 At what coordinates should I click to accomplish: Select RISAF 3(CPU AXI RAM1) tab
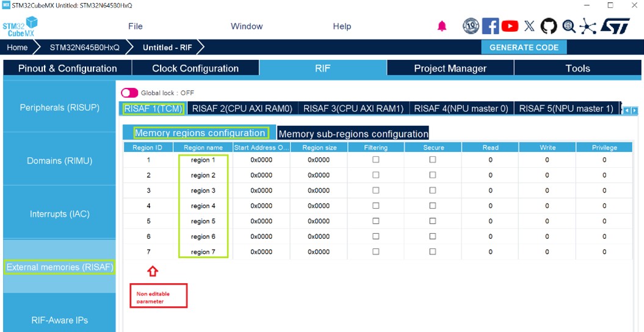tap(353, 109)
